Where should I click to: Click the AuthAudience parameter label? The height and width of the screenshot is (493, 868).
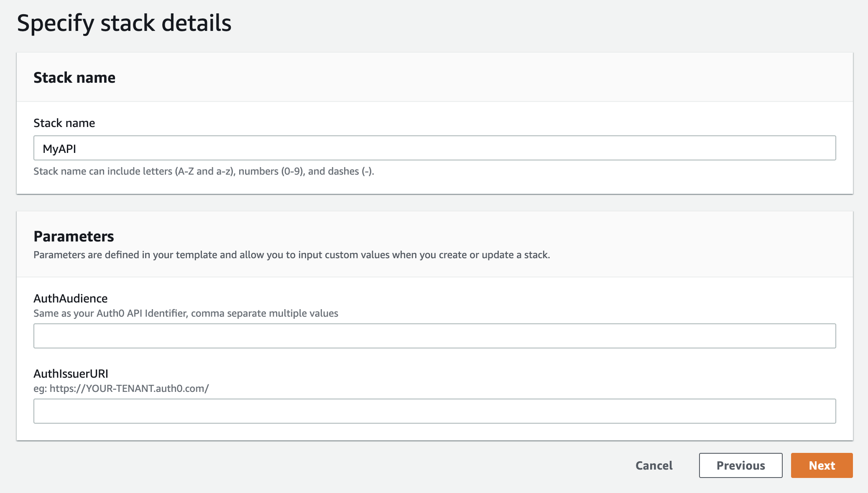tap(70, 298)
